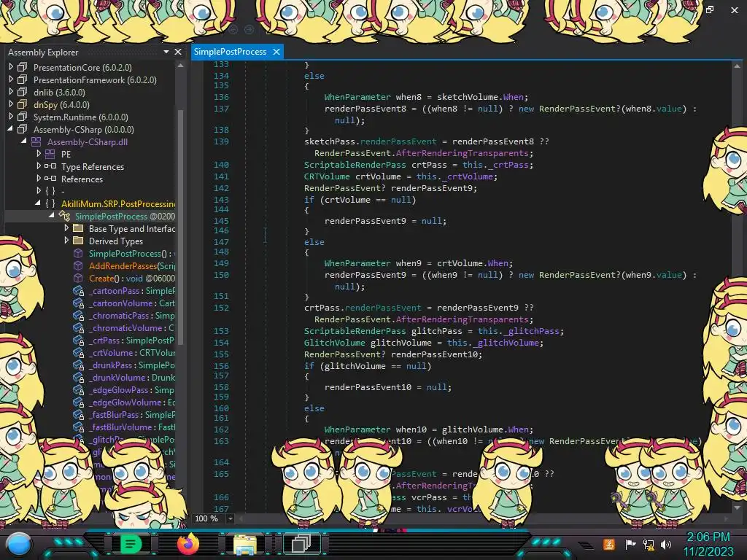This screenshot has width=747, height=560.
Task: Collapse the AkilliMum.SRP.PostProcessing namespace
Action: coord(38,203)
